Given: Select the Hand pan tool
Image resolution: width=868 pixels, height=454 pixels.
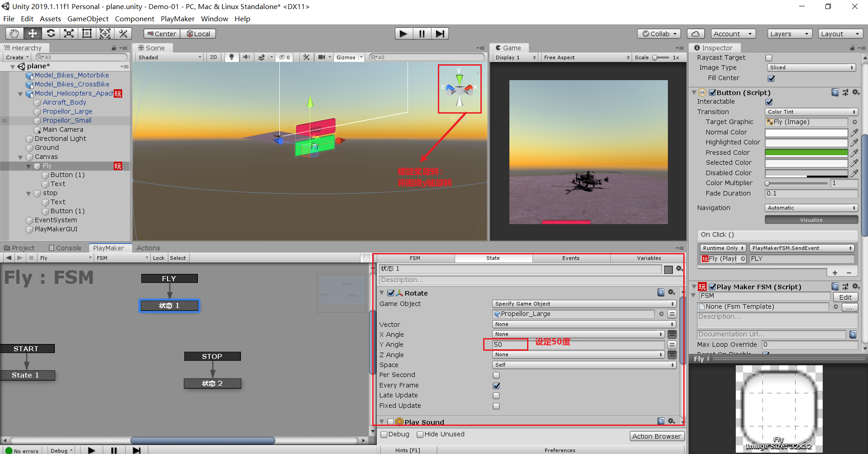Looking at the screenshot, I should tap(14, 33).
